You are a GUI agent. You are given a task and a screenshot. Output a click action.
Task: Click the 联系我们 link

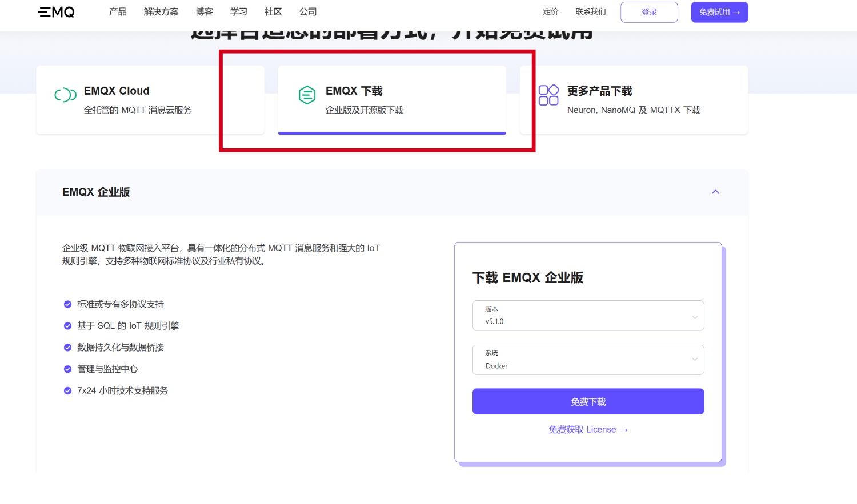591,11
